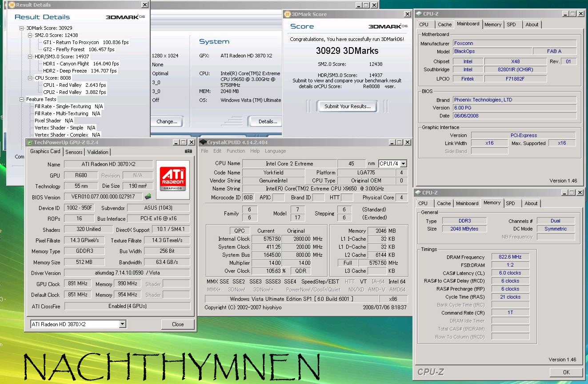Click the ATI Radeon logo in GPU-Z
Image resolution: width=588 pixels, height=384 pixels.
(x=173, y=180)
